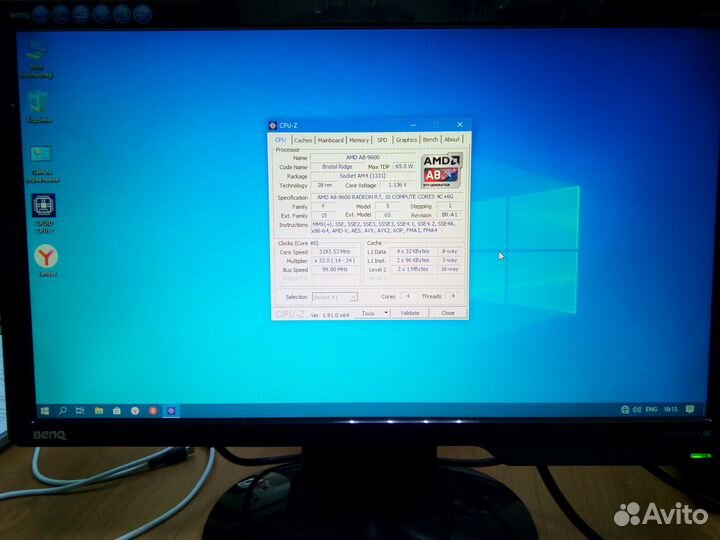Click the Bus Speed value field
720x540 pixels.
click(x=335, y=270)
